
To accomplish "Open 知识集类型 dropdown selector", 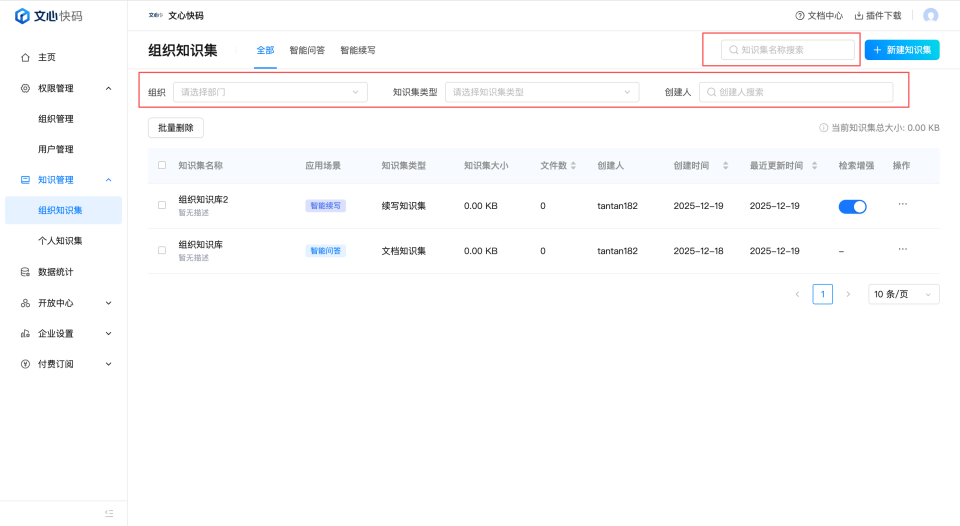I will (541, 92).
